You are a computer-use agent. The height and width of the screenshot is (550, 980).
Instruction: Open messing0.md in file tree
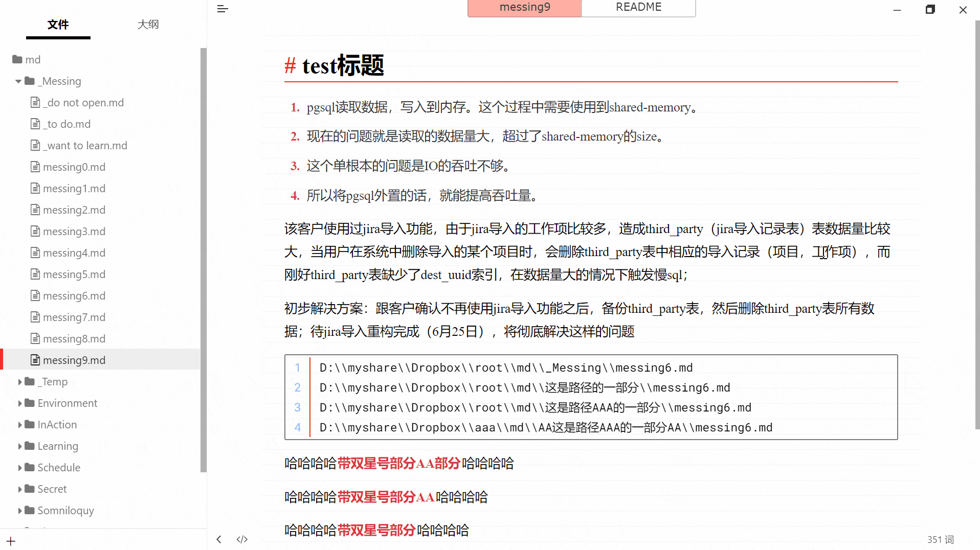click(74, 167)
